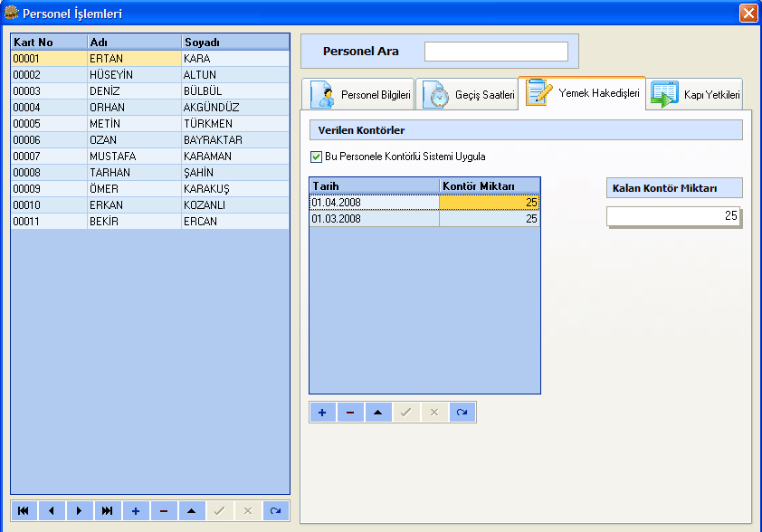Jump to last personnel record
762x532 pixels.
pyautogui.click(x=108, y=511)
